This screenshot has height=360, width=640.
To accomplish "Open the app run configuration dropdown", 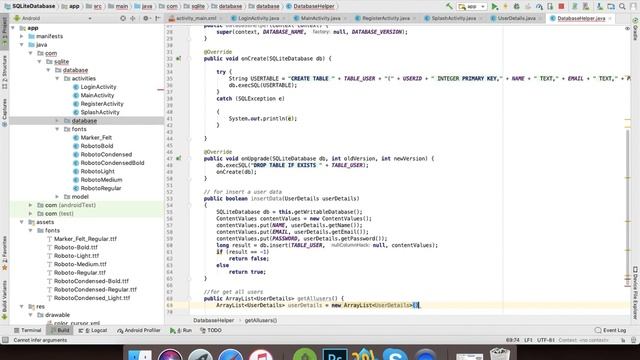I will pyautogui.click(x=472, y=6).
